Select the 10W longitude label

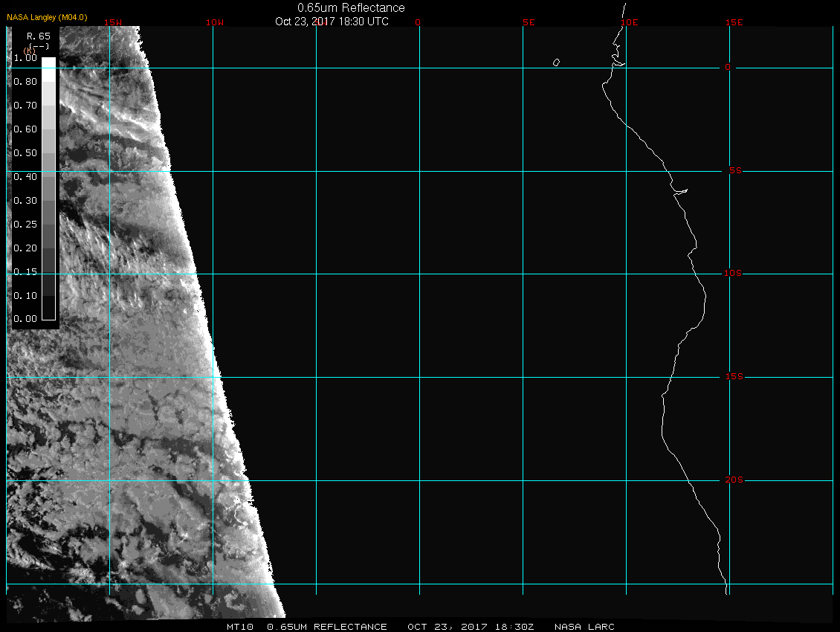214,22
